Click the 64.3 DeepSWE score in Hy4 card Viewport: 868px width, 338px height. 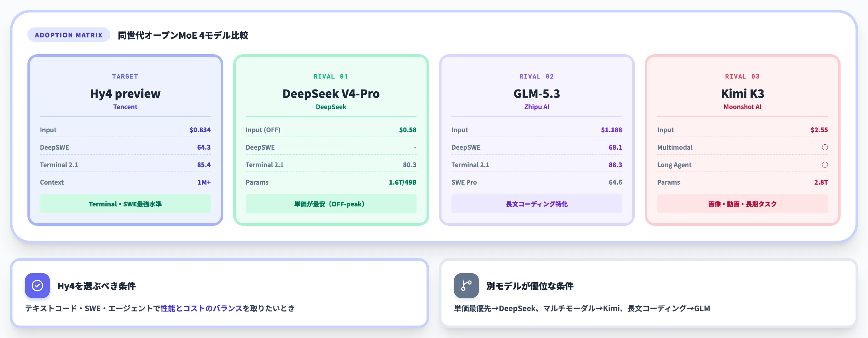204,147
